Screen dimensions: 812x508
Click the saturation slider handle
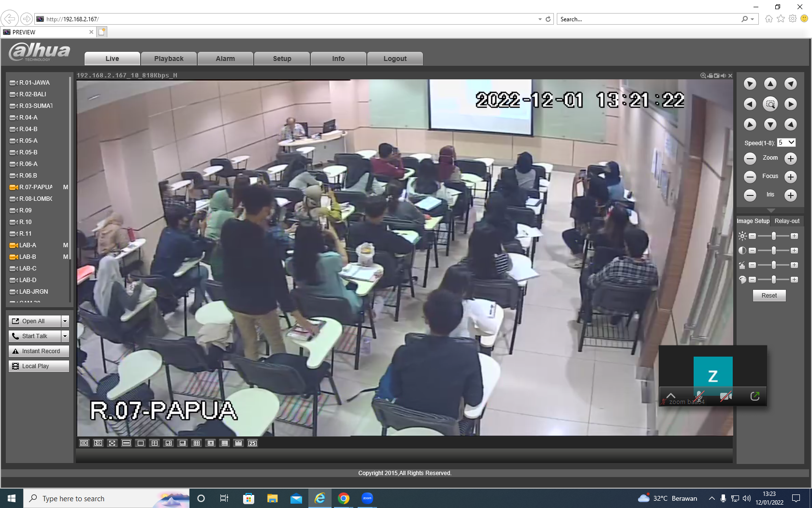coord(774,280)
